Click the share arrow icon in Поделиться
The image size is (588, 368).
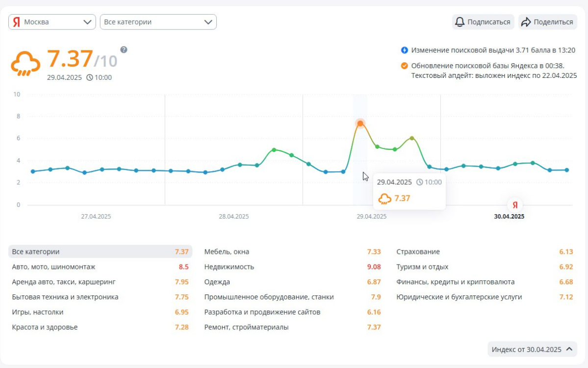(x=526, y=22)
